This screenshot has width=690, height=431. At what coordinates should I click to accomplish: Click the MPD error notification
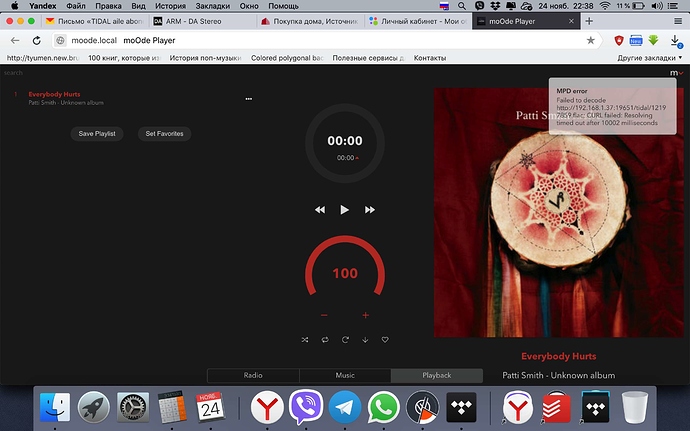click(x=612, y=106)
